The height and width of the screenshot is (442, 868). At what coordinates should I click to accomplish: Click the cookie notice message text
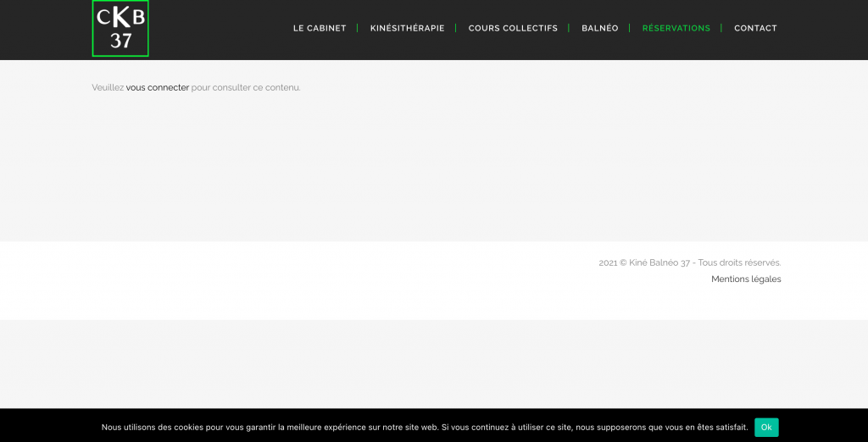(424, 428)
